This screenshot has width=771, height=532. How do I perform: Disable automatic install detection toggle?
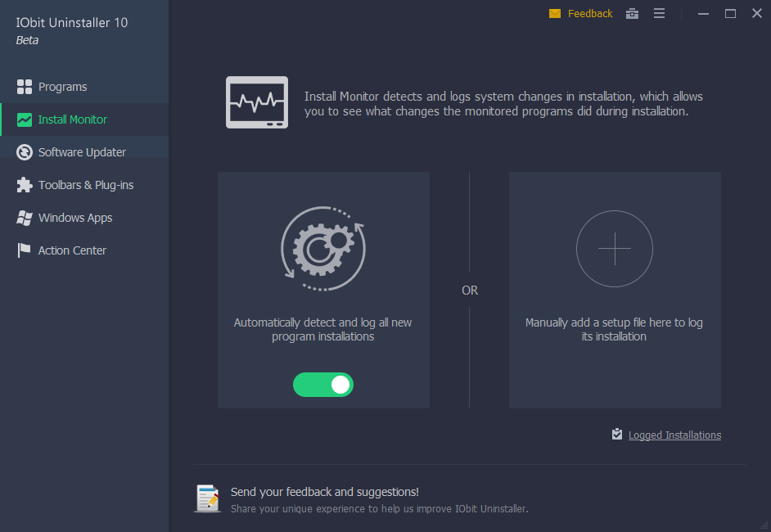[x=323, y=385]
